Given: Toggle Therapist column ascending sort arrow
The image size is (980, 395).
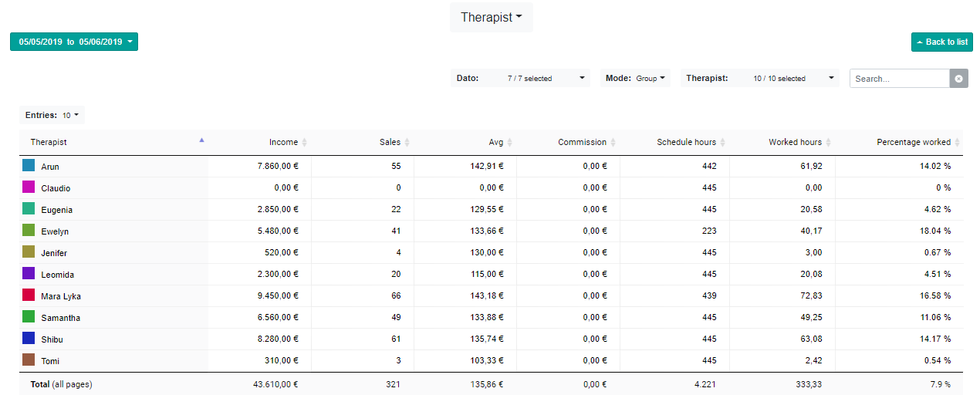Looking at the screenshot, I should click(x=201, y=140).
